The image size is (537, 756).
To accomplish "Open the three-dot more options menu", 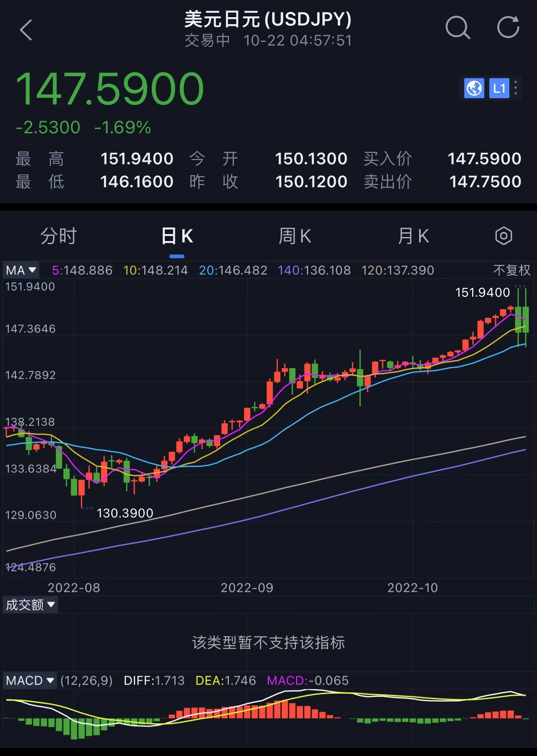I will [516, 88].
